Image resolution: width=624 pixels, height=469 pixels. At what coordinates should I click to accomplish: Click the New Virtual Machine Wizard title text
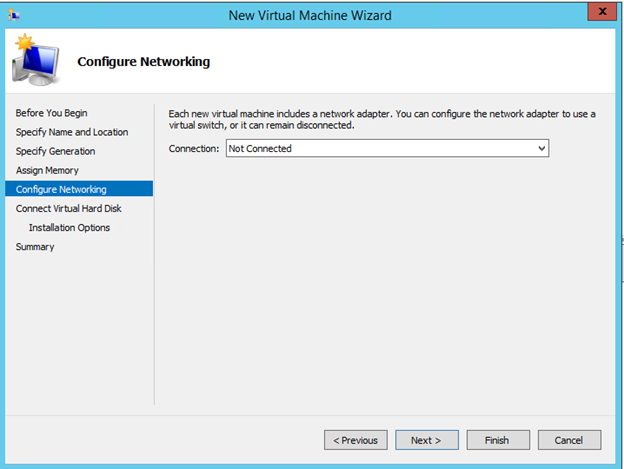tap(310, 15)
